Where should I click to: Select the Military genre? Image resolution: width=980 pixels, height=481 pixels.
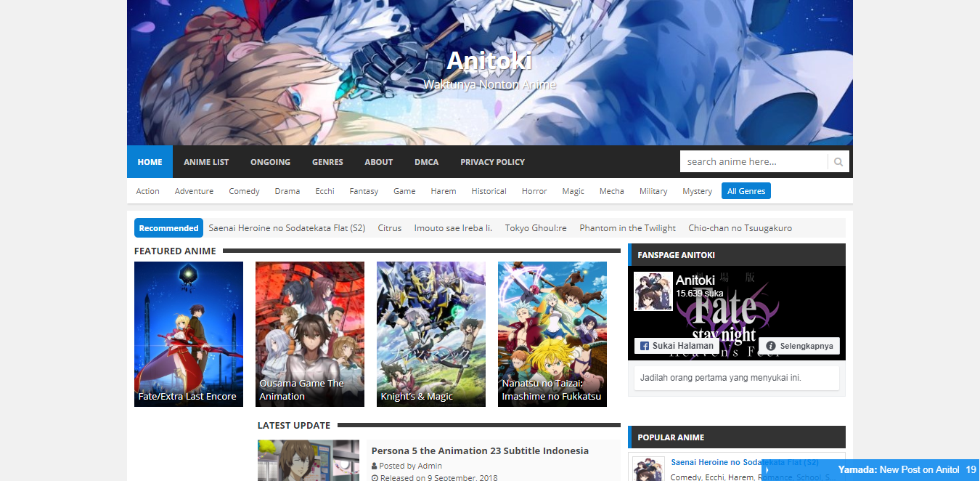(653, 191)
